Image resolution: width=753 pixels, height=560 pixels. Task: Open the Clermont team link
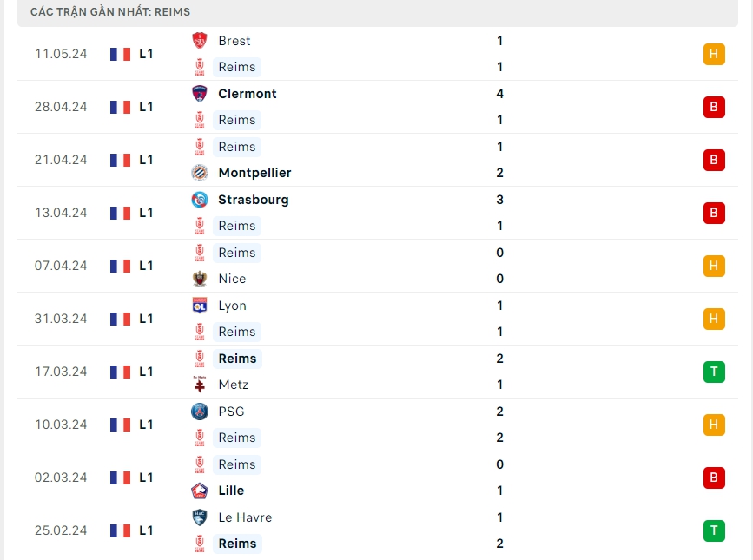pos(248,94)
